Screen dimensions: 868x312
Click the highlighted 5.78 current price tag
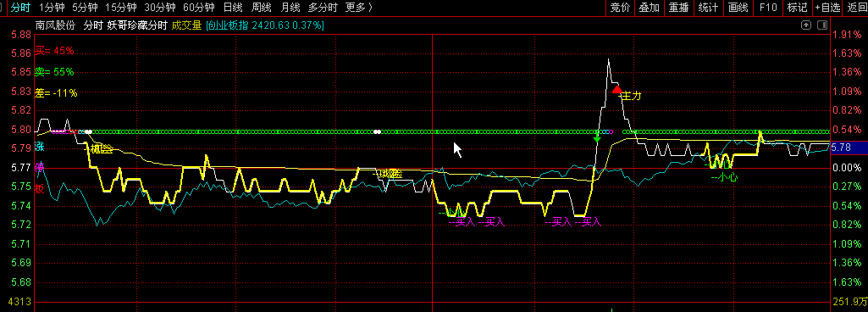point(850,148)
